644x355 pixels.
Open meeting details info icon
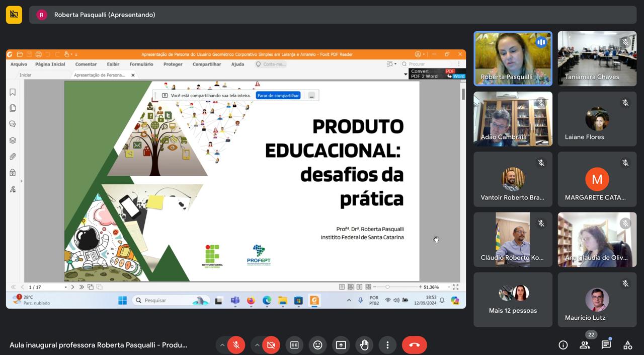[563, 345]
